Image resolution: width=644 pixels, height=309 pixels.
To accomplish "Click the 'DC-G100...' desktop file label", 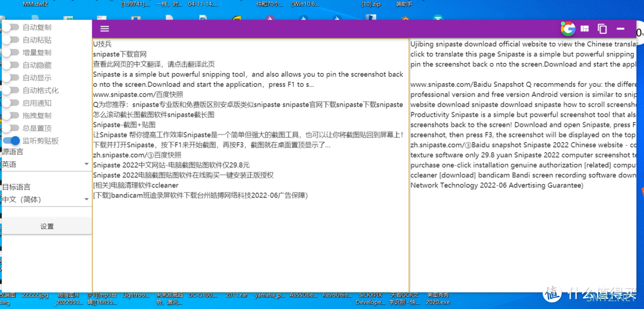I will (203, 295).
